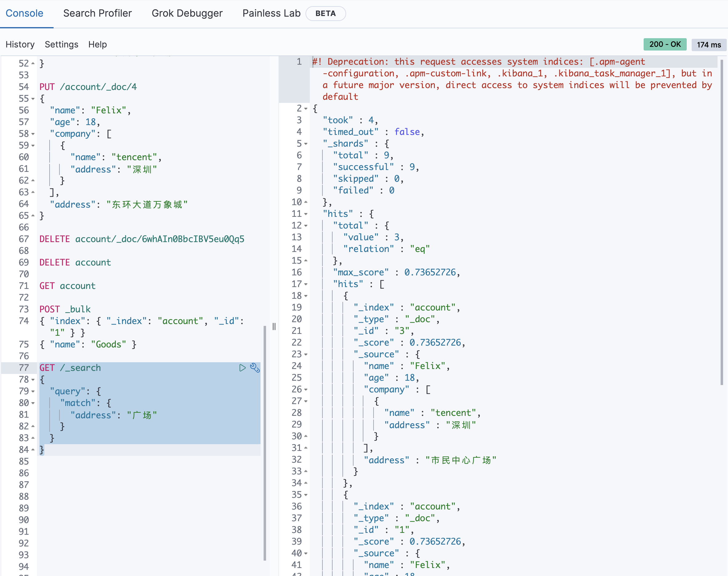Image resolution: width=728 pixels, height=576 pixels.
Task: Click the 174 ms response time badge
Action: pyautogui.click(x=709, y=45)
